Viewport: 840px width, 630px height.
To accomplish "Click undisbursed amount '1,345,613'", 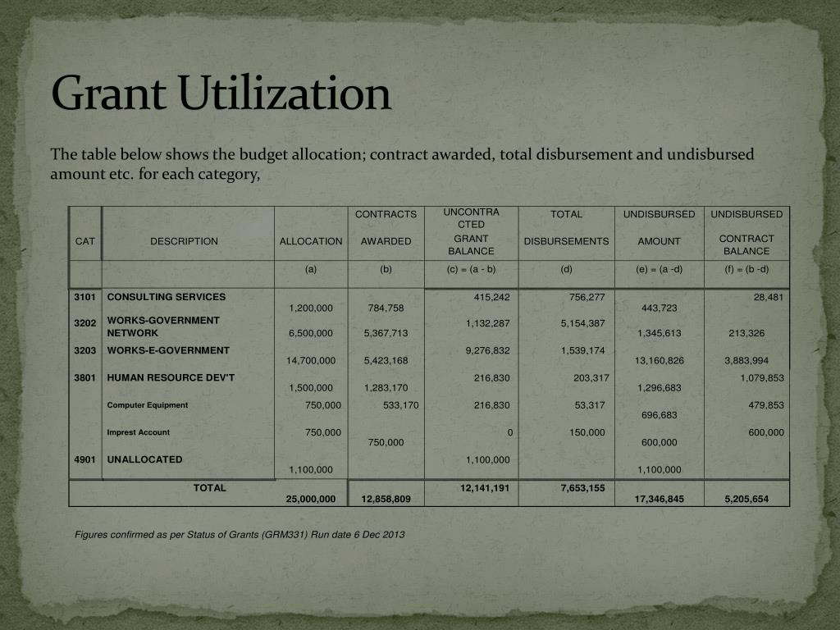I will [x=659, y=333].
